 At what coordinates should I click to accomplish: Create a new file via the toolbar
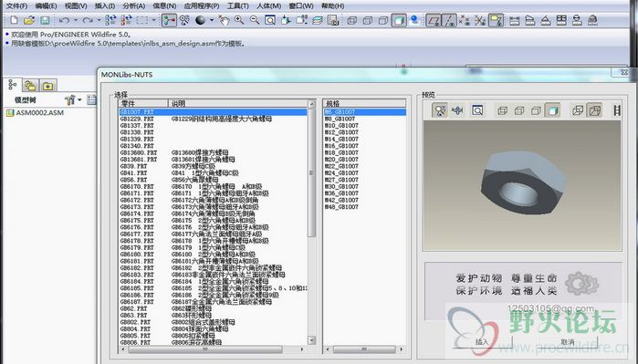[14, 20]
